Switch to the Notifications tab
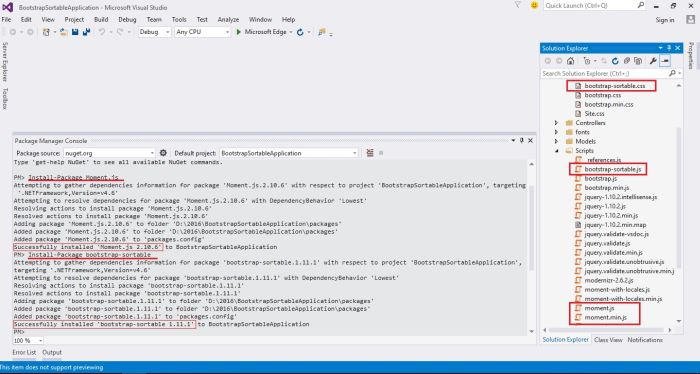Screen dimensions: 700x374 (x=645, y=340)
